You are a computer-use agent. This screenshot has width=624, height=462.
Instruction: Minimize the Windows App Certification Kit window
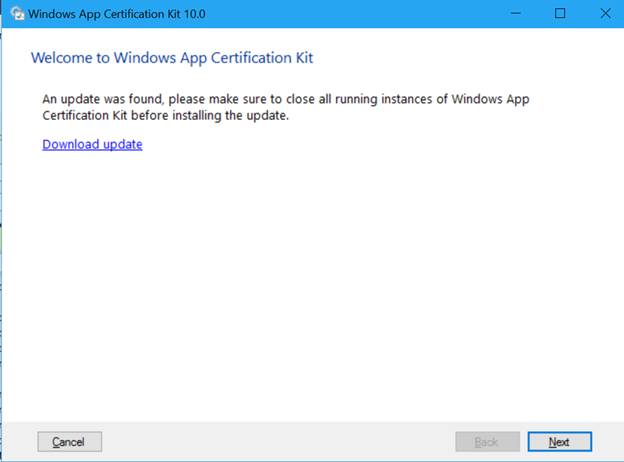[x=515, y=13]
